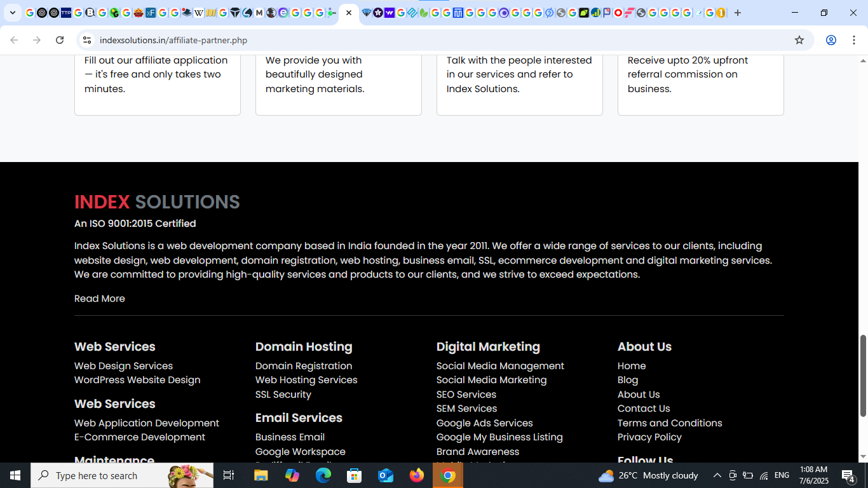This screenshot has height=488, width=868.
Task: Open Task View on the taskbar
Action: click(x=229, y=475)
